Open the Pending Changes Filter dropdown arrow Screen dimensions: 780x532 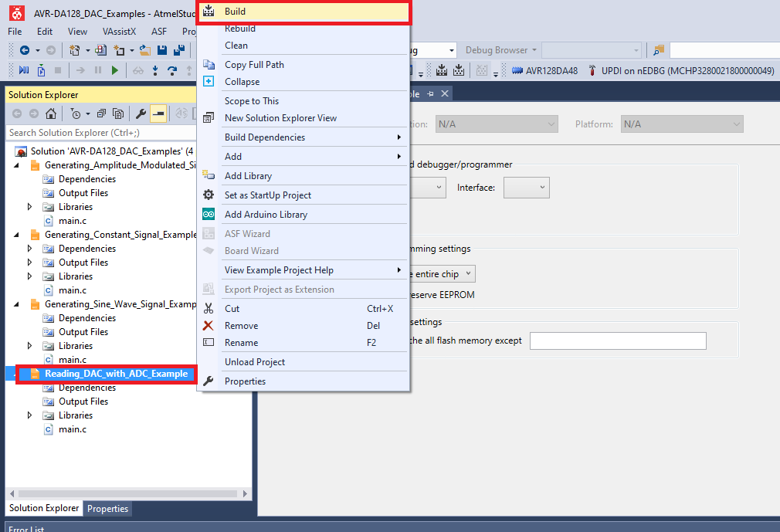point(88,114)
